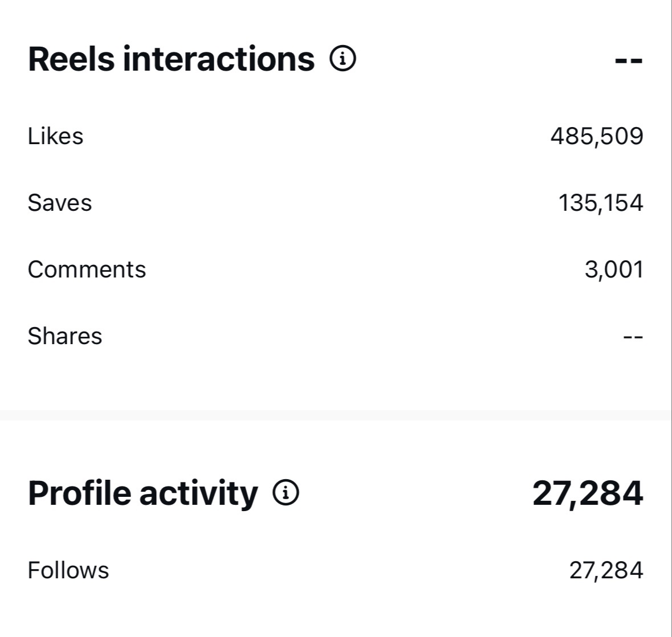Click the info icon beside Reels interactions

[x=343, y=59]
